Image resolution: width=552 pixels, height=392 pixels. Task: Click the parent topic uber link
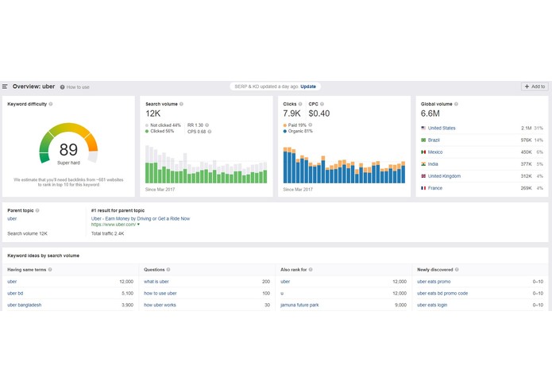(x=12, y=219)
